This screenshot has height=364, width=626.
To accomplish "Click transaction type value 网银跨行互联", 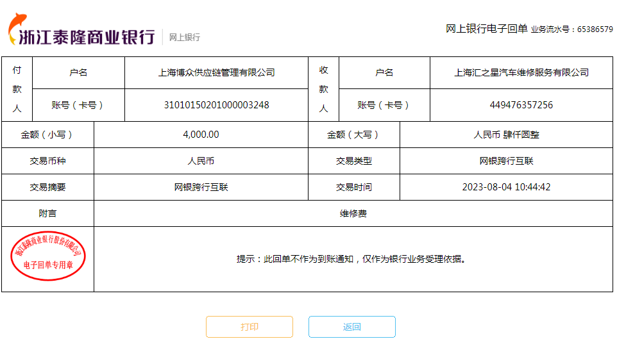I will [x=506, y=161].
